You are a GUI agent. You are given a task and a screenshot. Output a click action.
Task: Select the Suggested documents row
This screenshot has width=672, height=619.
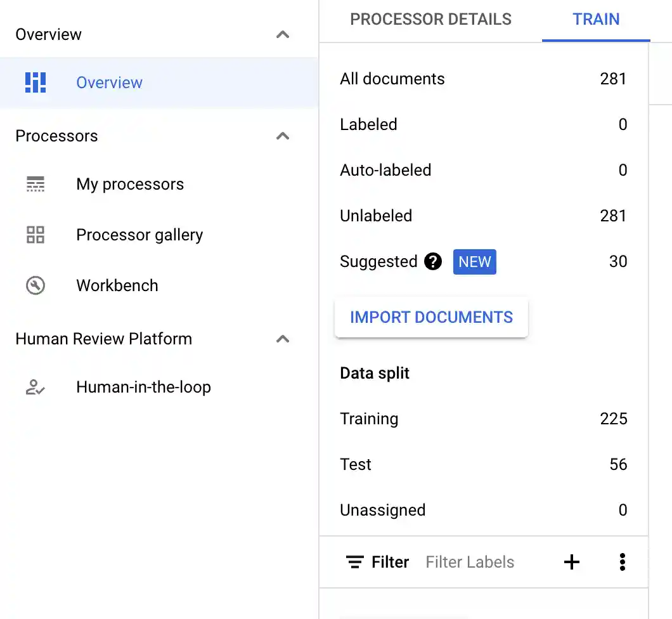378,261
